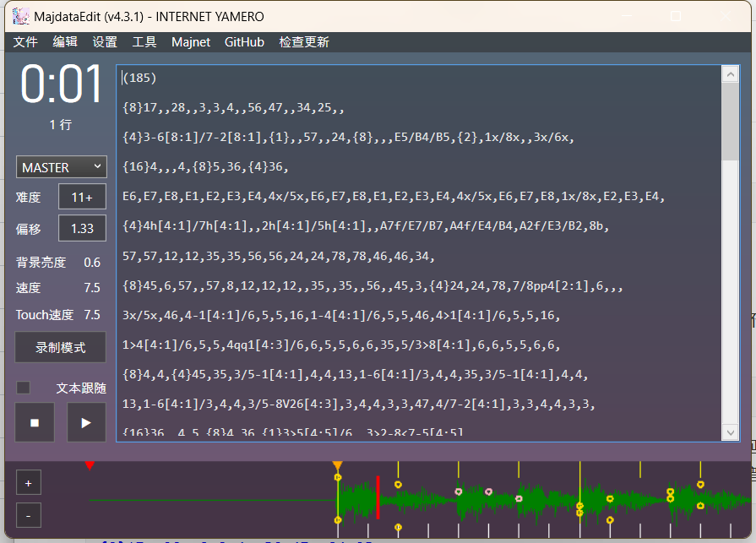Image resolution: width=756 pixels, height=543 pixels.
Task: Click the 录制模式 button
Action: [x=61, y=347]
